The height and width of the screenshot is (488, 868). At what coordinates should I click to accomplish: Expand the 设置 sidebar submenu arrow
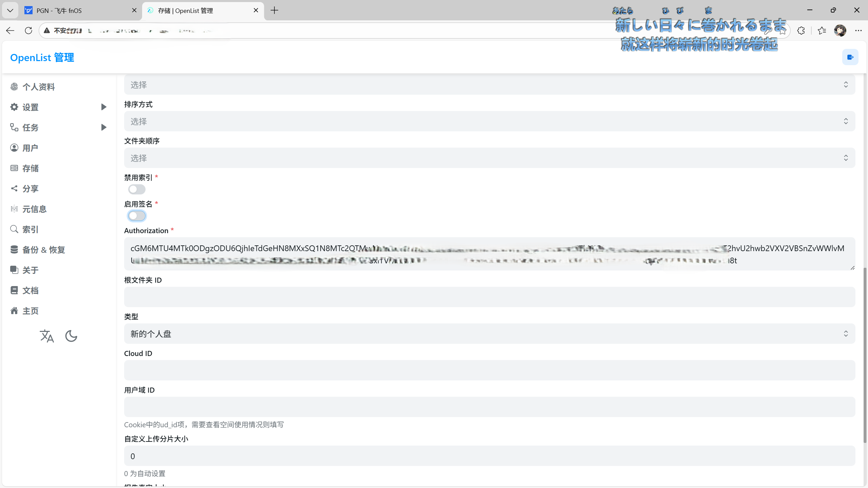(x=104, y=107)
